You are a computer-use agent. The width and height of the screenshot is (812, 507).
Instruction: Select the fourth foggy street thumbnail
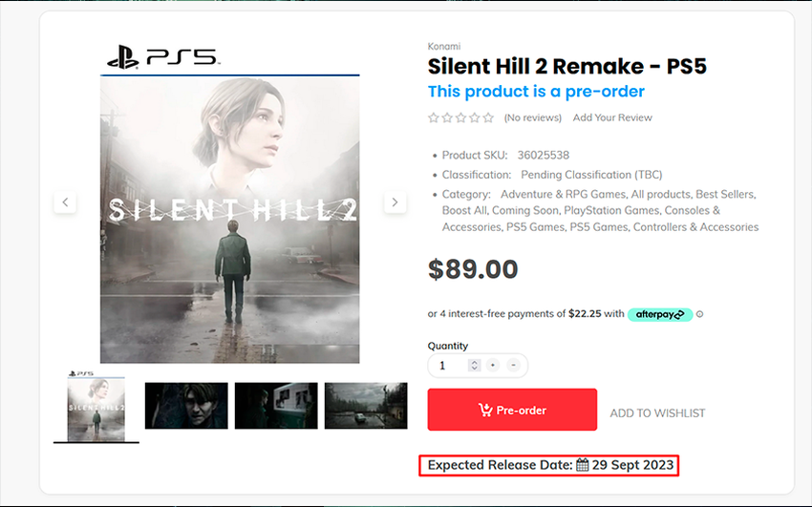tap(366, 406)
